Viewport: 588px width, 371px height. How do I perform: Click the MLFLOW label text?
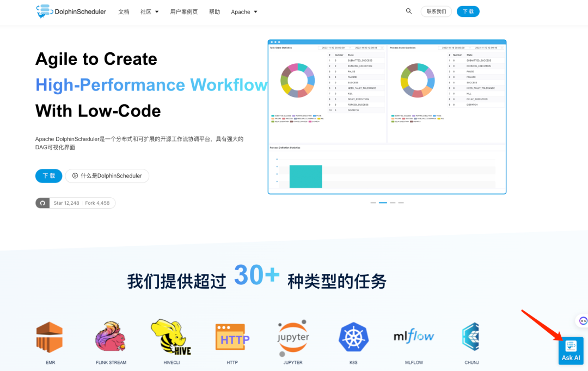tap(414, 362)
